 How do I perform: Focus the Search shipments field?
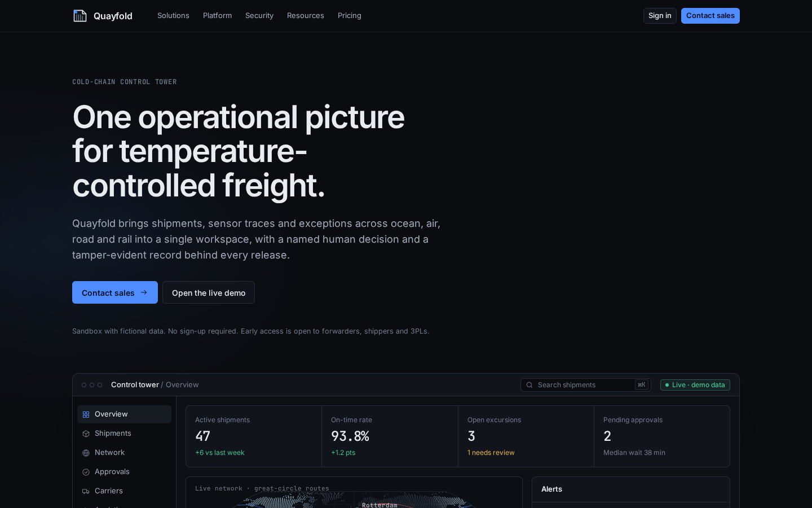586,385
